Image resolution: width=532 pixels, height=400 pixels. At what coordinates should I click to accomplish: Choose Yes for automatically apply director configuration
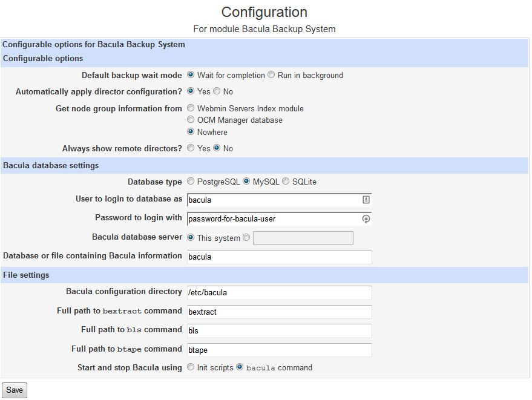(x=191, y=91)
